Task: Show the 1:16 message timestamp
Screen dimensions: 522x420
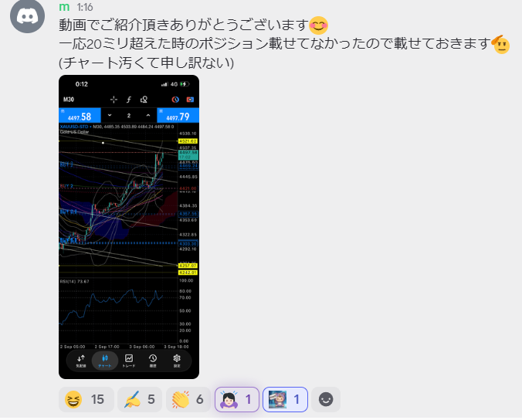Action: (85, 7)
